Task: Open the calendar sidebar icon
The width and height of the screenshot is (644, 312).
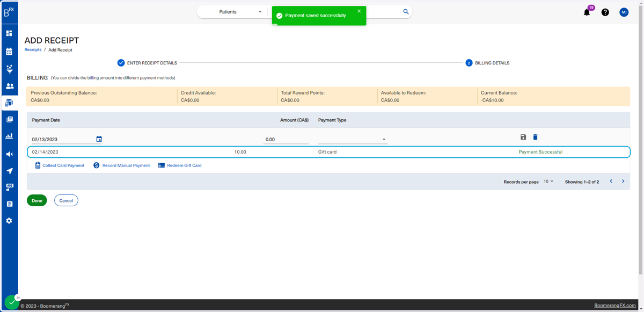Action: [9, 52]
